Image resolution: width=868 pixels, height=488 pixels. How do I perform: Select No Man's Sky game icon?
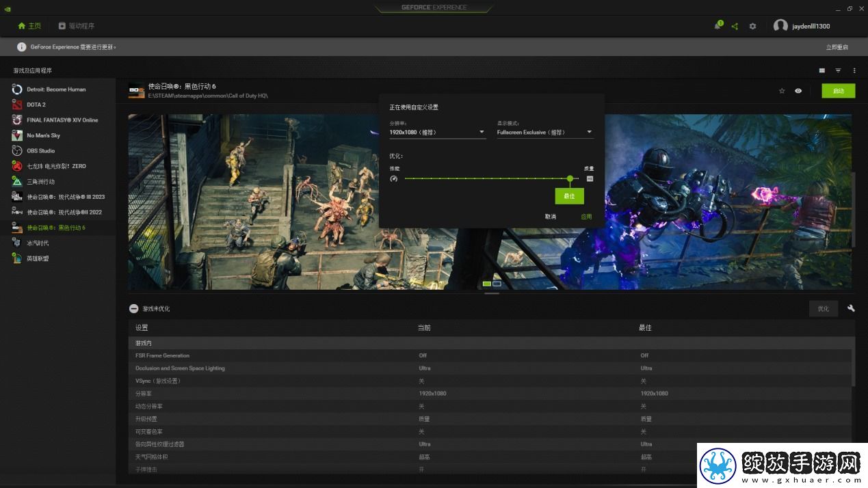coord(18,135)
